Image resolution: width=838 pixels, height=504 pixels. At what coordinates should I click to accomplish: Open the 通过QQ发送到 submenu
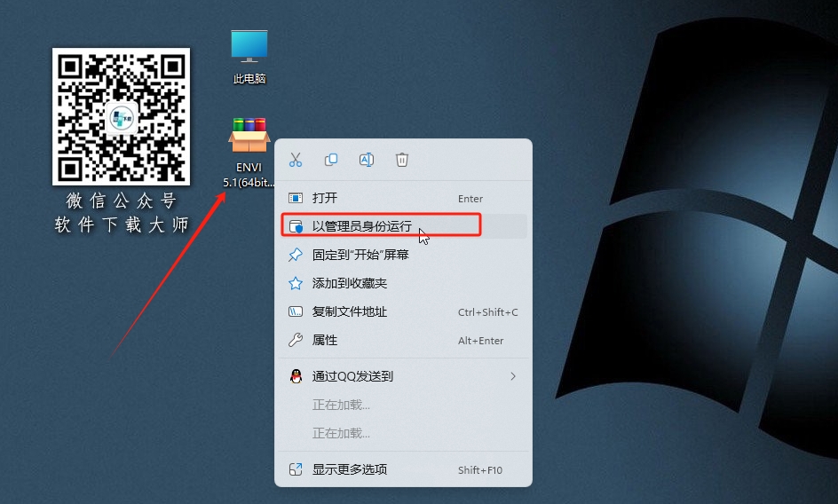404,376
